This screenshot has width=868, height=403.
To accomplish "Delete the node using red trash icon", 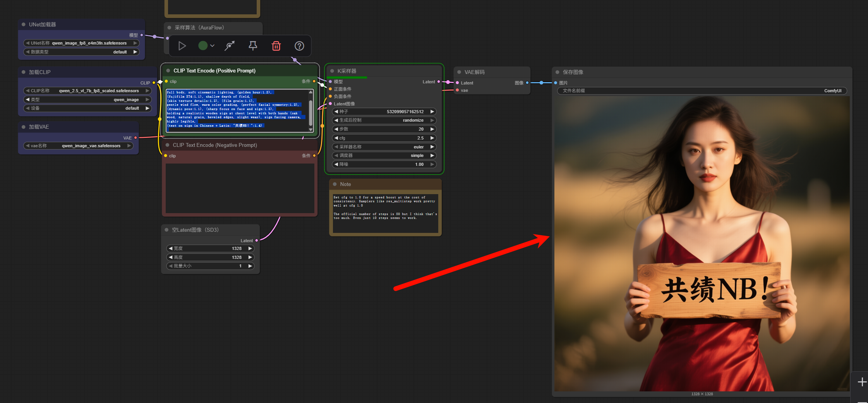I will pyautogui.click(x=276, y=46).
